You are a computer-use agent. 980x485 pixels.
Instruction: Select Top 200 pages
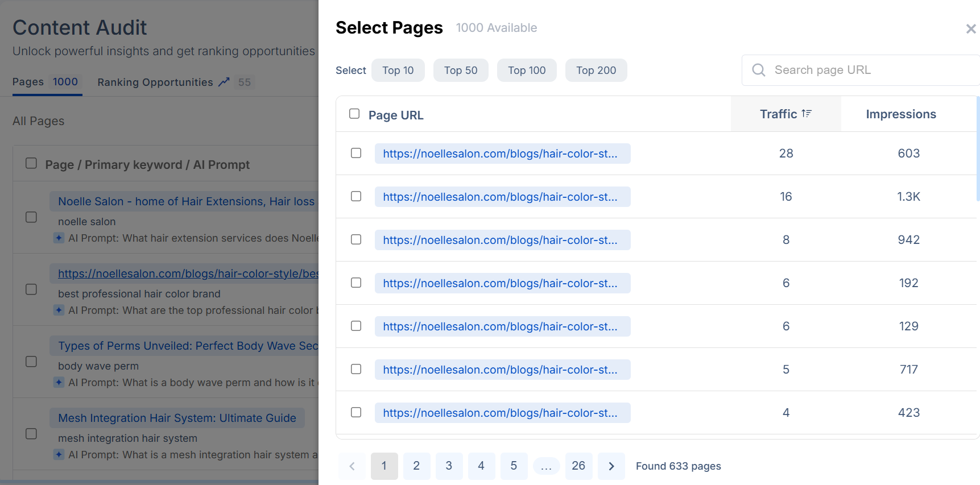pos(596,71)
